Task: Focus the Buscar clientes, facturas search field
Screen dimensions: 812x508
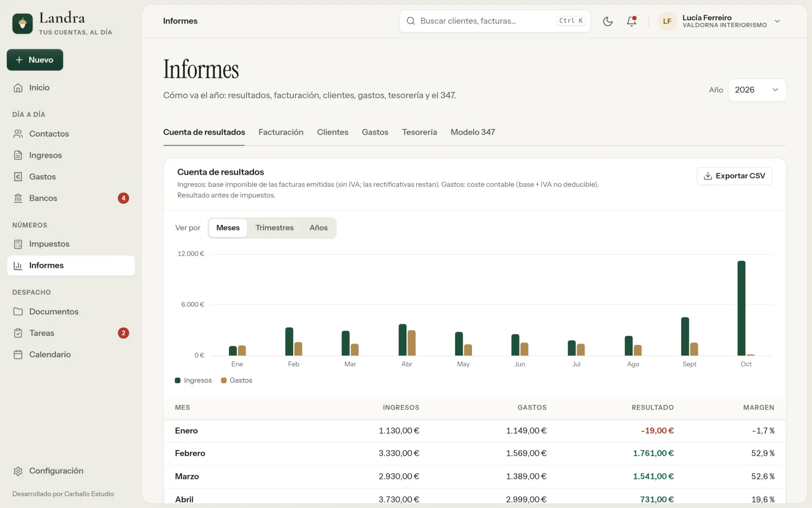Action: pyautogui.click(x=495, y=21)
